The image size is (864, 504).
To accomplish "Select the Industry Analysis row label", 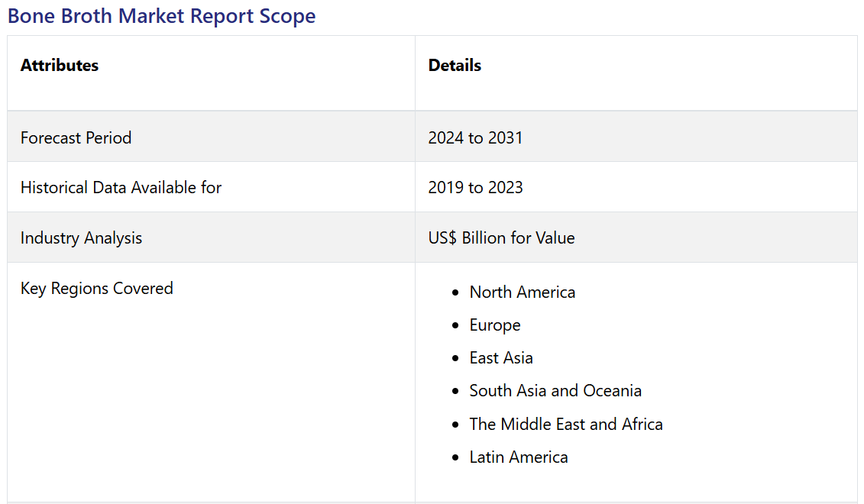I will tap(81, 237).
